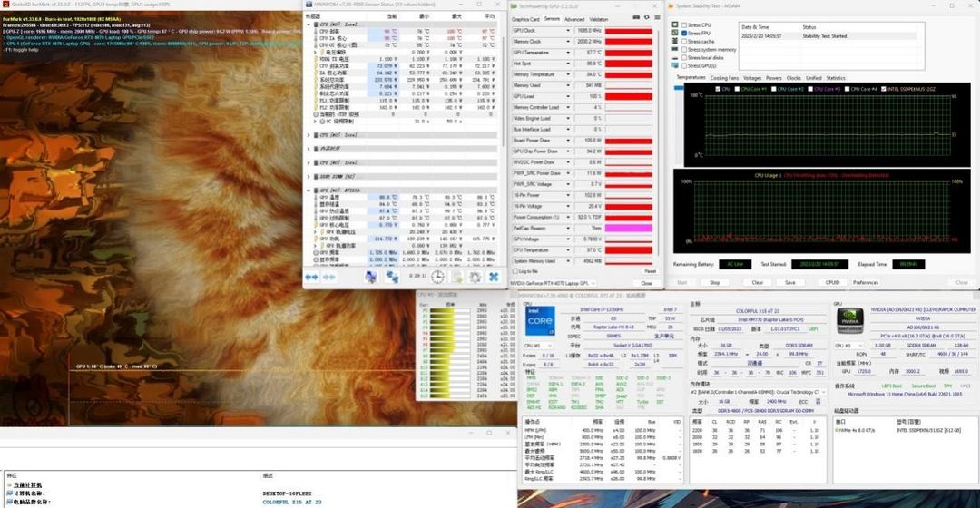
Task: Click HWiNFO logging sheet icon
Action: tap(456, 276)
